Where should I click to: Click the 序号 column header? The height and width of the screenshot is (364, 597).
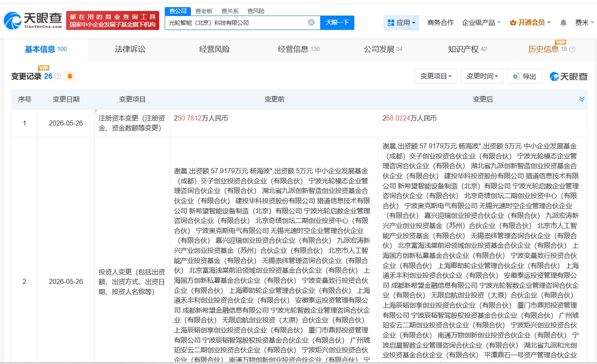pyautogui.click(x=24, y=99)
